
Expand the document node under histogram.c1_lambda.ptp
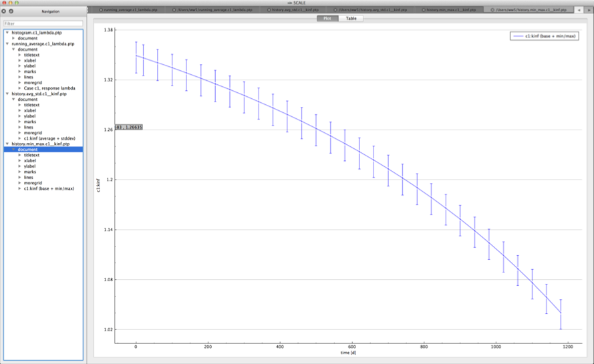click(13, 38)
